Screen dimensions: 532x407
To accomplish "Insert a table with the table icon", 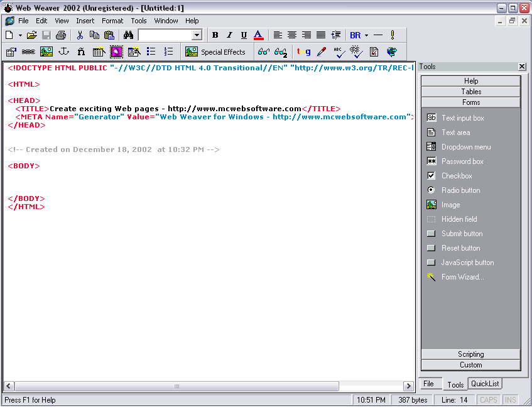I will [x=99, y=52].
